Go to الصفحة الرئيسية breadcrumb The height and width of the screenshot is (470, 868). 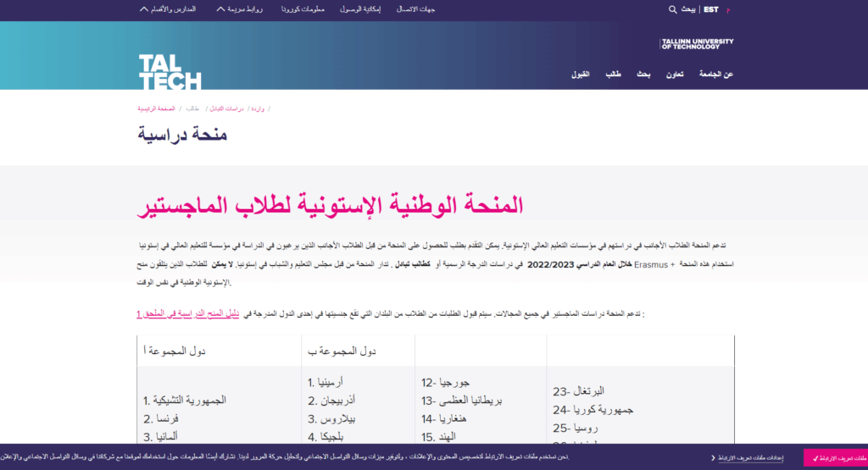(156, 109)
